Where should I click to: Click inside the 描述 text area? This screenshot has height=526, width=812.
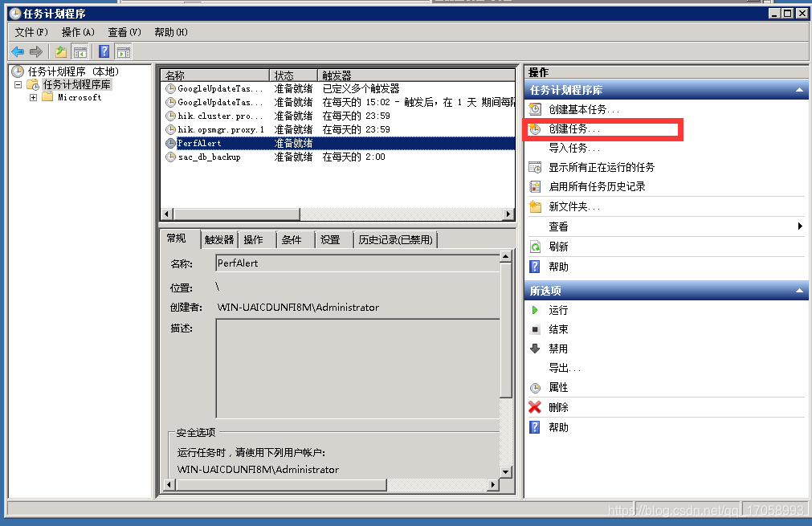[x=357, y=369]
